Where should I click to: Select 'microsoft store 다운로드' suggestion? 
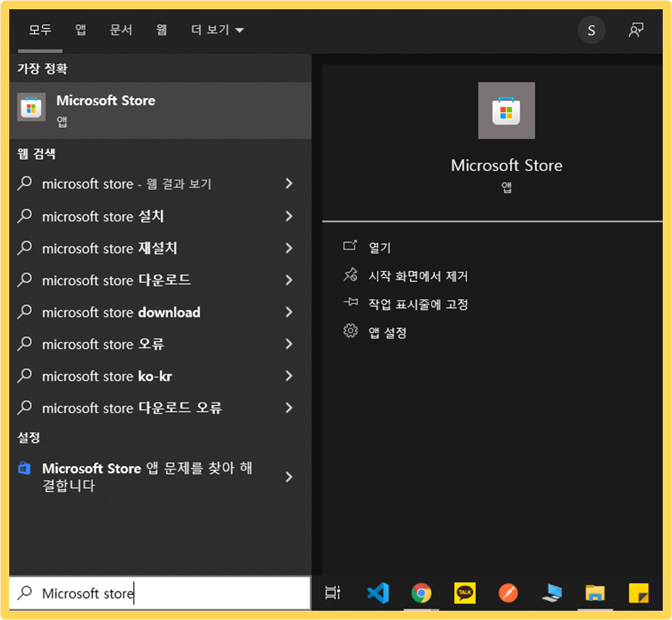point(161,281)
